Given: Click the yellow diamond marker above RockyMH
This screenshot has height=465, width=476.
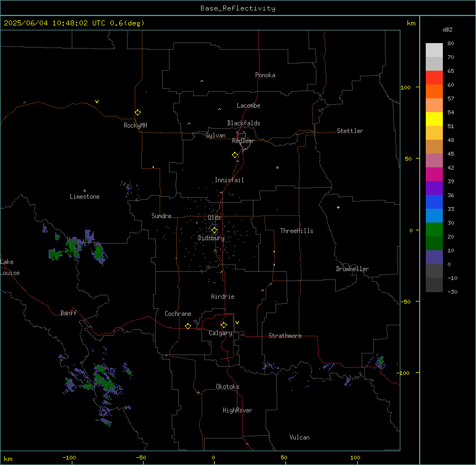Looking at the screenshot, I should (x=137, y=113).
